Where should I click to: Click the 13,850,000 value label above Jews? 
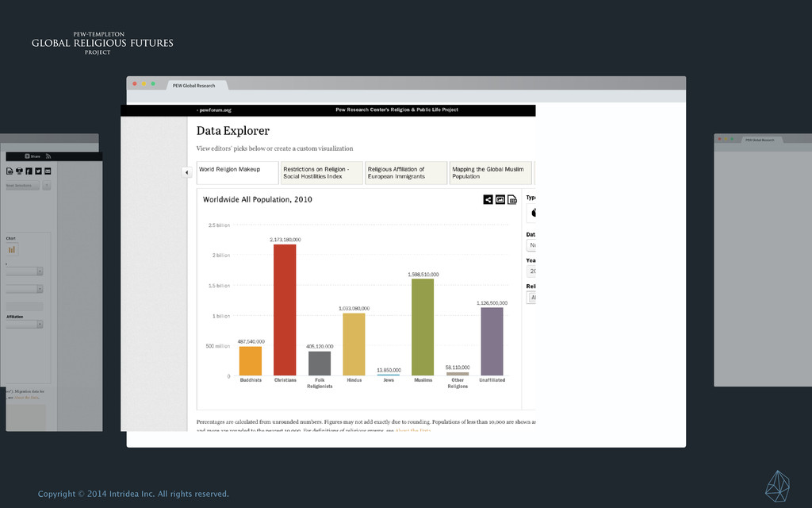(x=389, y=370)
